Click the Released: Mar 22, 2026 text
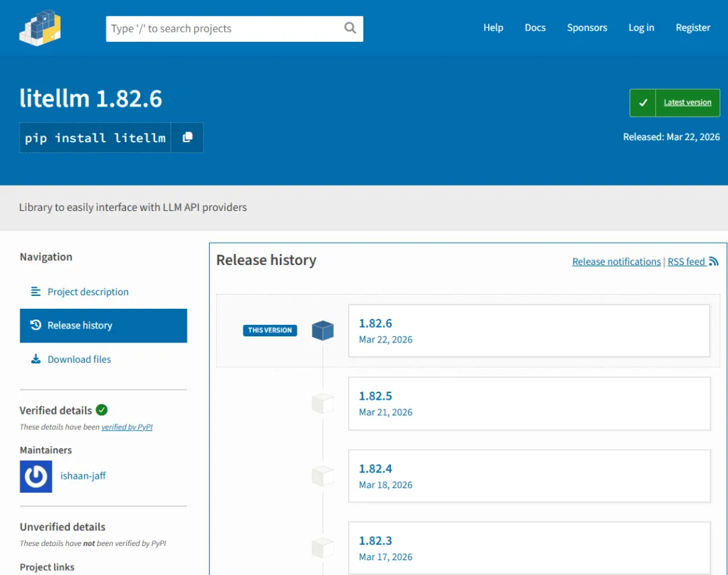The image size is (728, 575). (671, 137)
